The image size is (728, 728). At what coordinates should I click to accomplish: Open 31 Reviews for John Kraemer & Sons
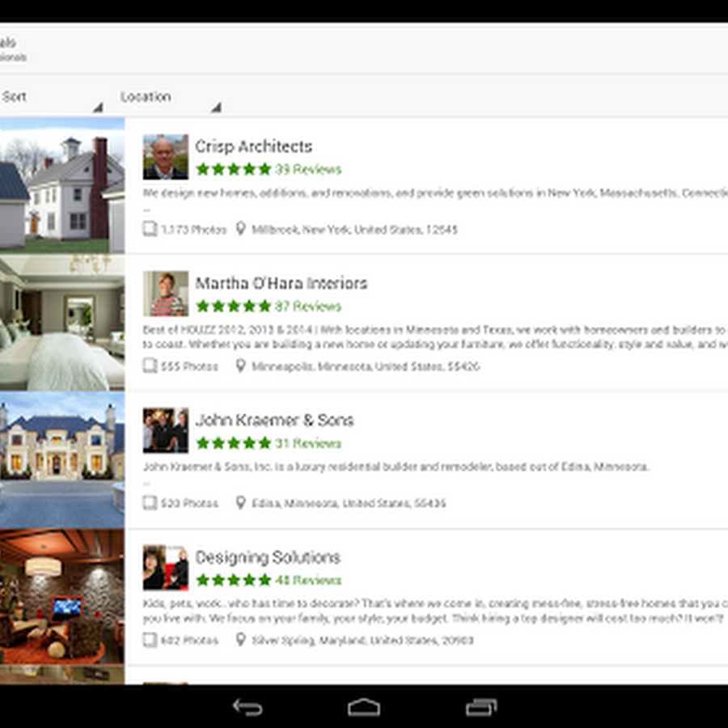(308, 443)
